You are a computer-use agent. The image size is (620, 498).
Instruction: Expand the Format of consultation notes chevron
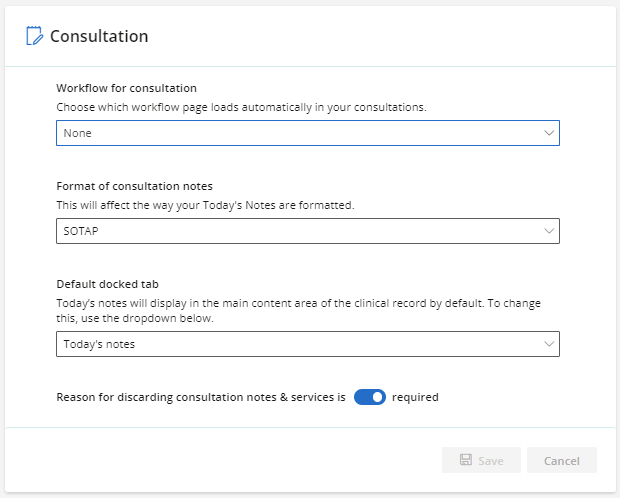pos(549,231)
